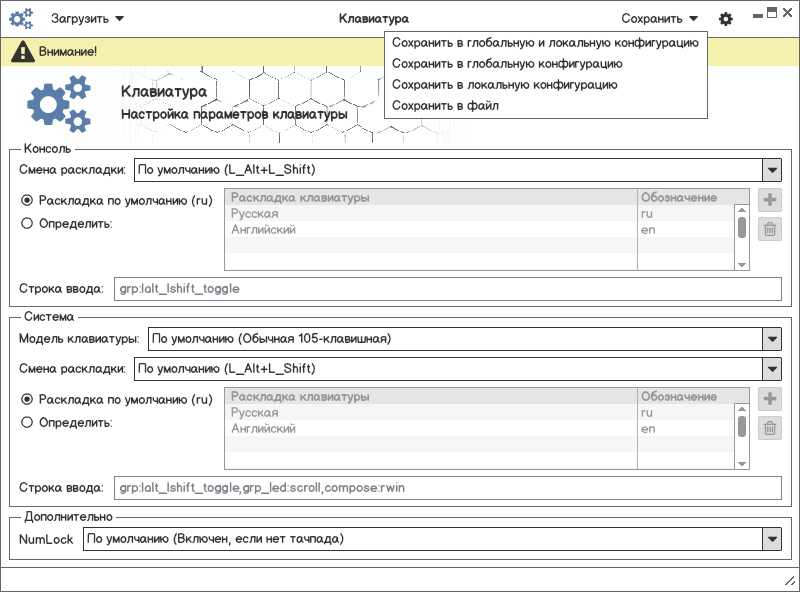800x592 pixels.
Task: Click the warning triangle icon
Action: click(x=22, y=52)
